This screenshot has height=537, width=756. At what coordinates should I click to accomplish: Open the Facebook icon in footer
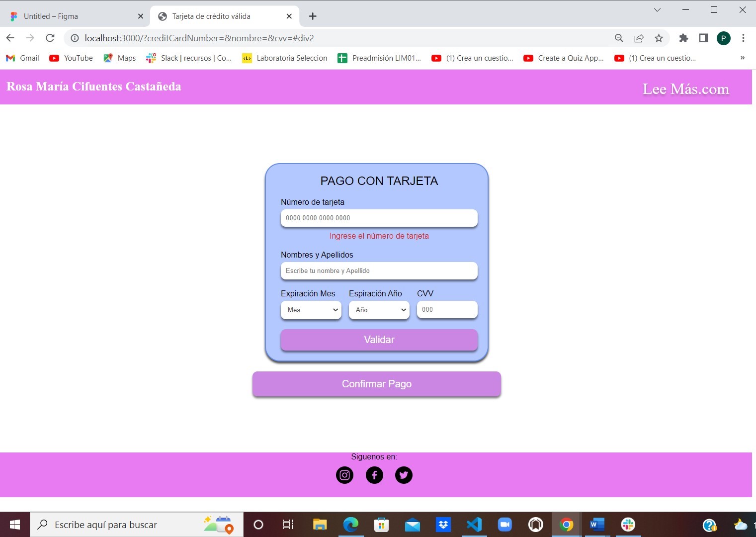pyautogui.click(x=374, y=475)
